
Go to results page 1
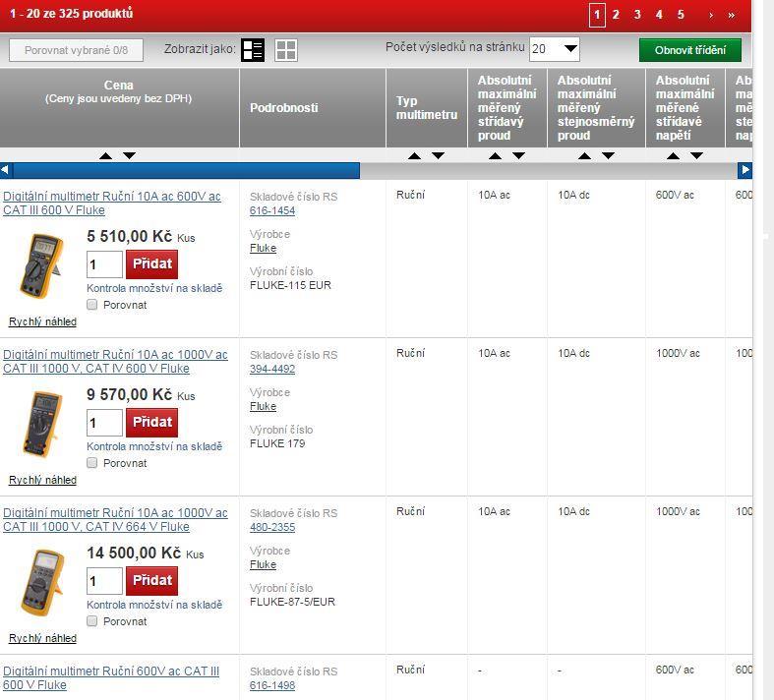(x=597, y=15)
